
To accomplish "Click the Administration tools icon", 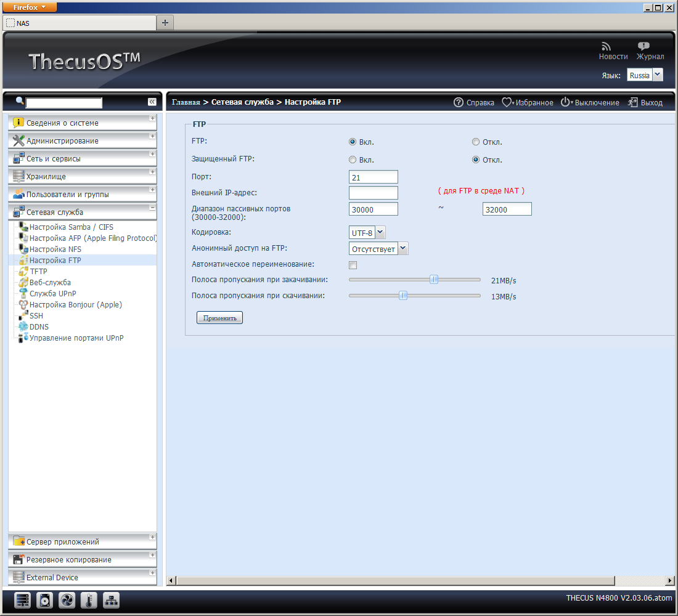I will (x=18, y=140).
